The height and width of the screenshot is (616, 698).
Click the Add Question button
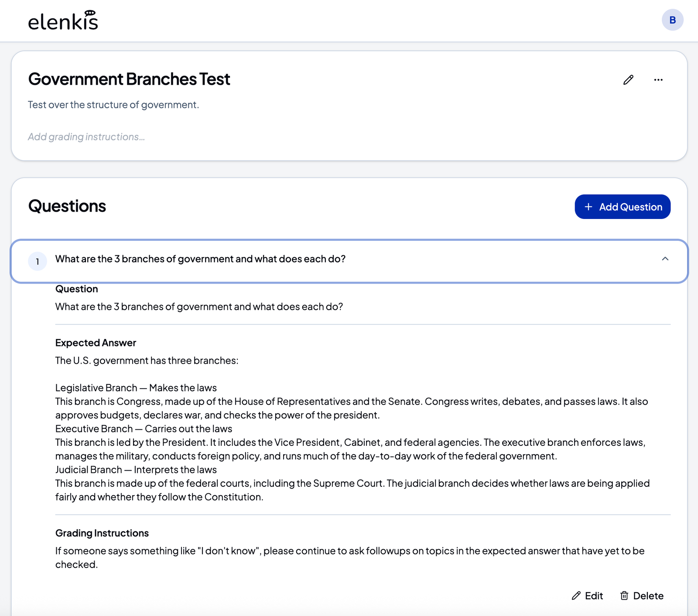(x=623, y=207)
